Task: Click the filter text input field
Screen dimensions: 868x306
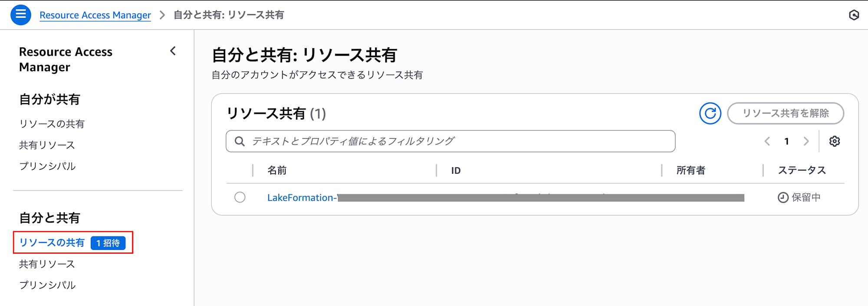Action: pyautogui.click(x=450, y=141)
